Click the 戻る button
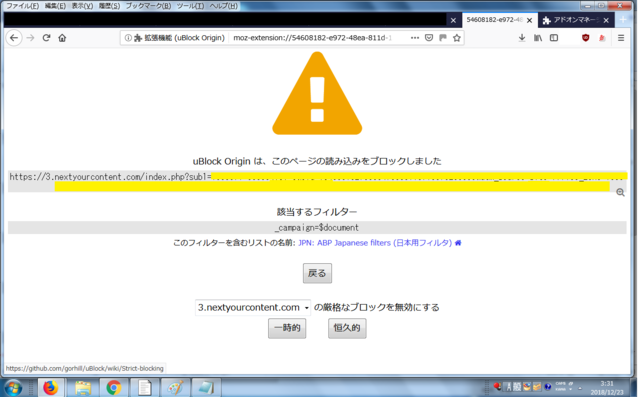Image resolution: width=640 pixels, height=397 pixels. pyautogui.click(x=317, y=273)
